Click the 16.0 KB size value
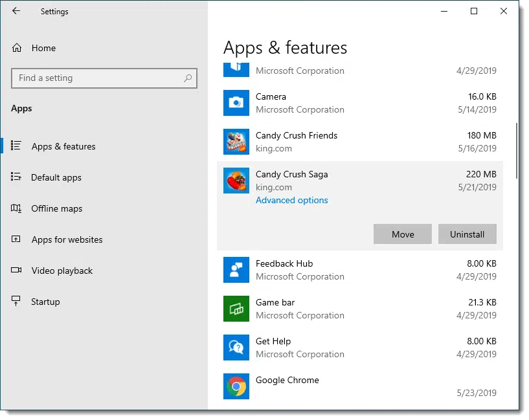529x420 pixels. pos(482,96)
